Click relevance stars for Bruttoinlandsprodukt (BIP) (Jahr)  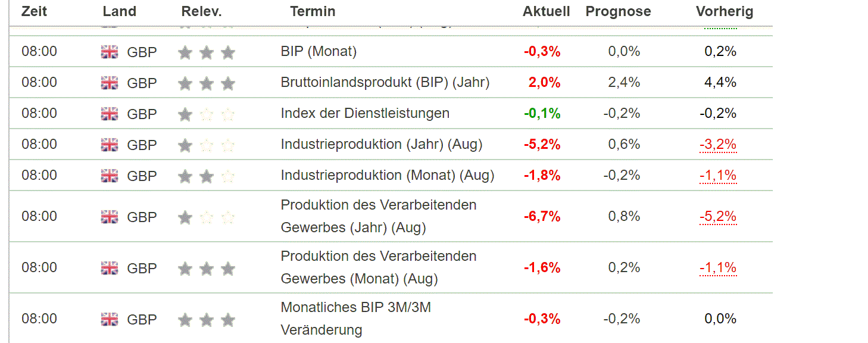click(x=206, y=83)
